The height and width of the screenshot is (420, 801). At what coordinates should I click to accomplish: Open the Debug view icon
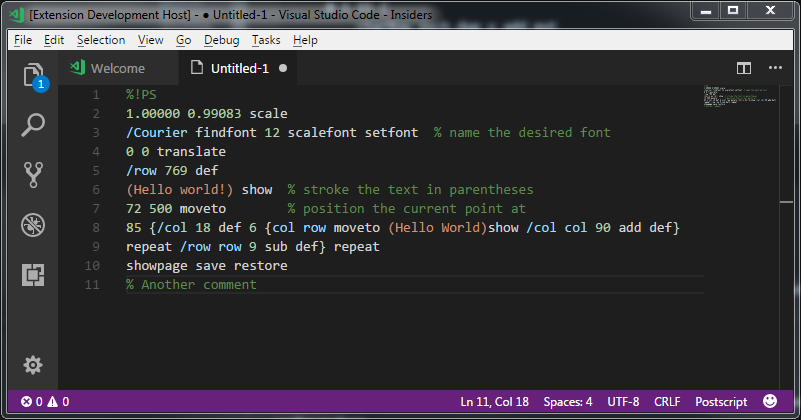point(33,225)
